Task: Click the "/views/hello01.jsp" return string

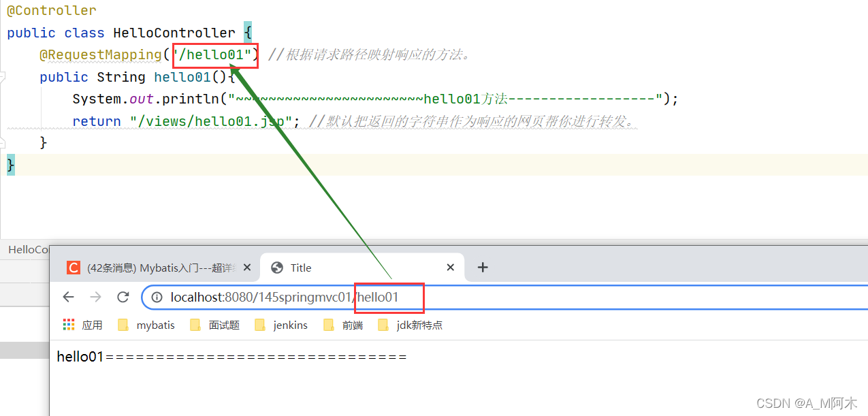Action: pyautogui.click(x=211, y=121)
